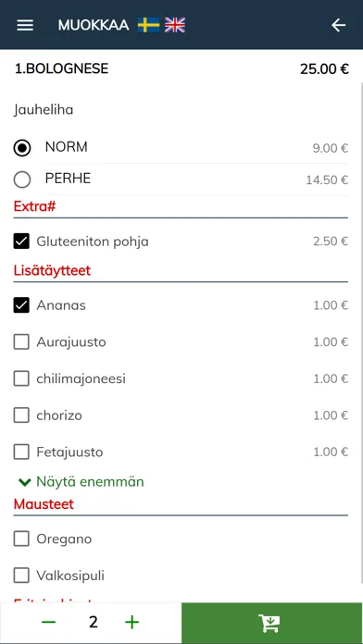
Task: Check the Aurajuusto topping
Action: pos(21,341)
